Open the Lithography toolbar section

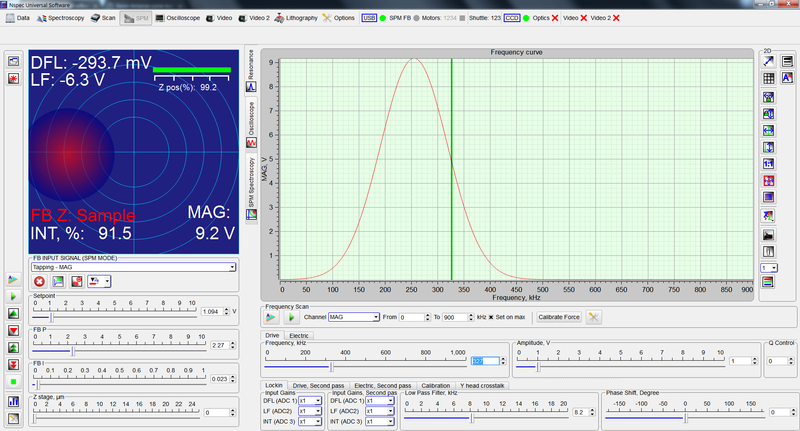[298, 18]
